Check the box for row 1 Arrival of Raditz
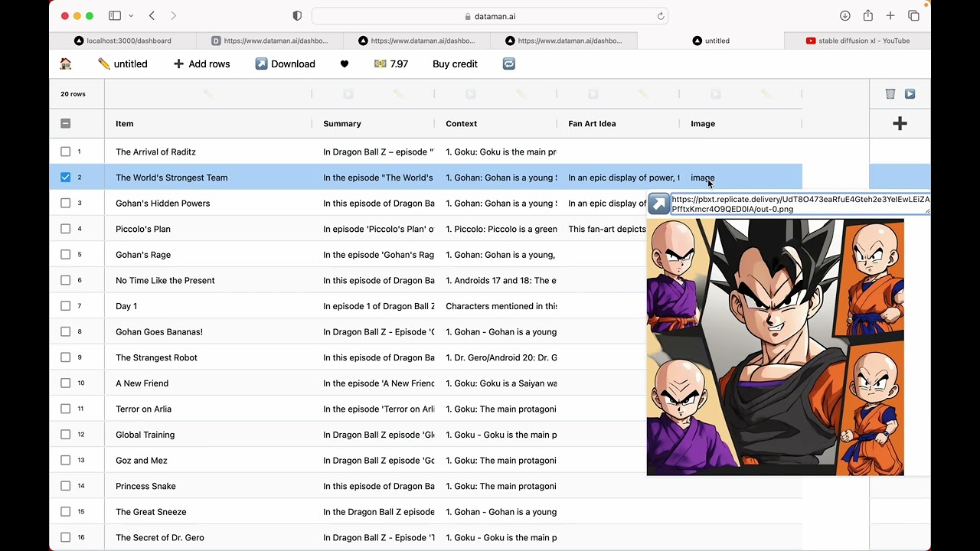980x551 pixels. point(65,152)
